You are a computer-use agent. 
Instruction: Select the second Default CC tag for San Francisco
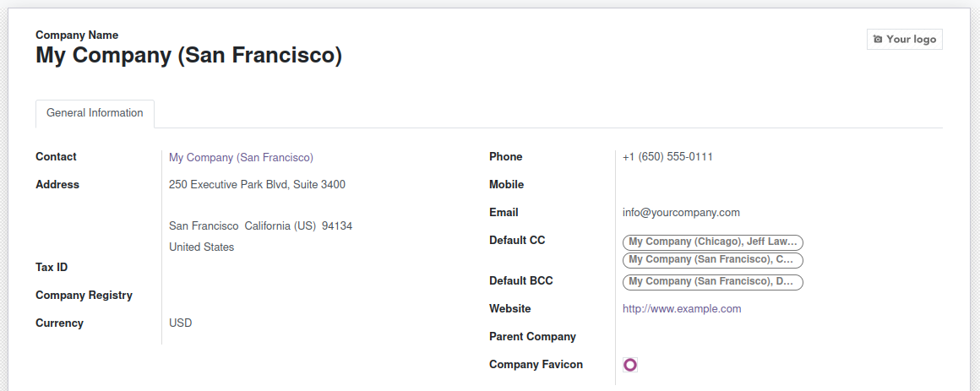(x=712, y=259)
